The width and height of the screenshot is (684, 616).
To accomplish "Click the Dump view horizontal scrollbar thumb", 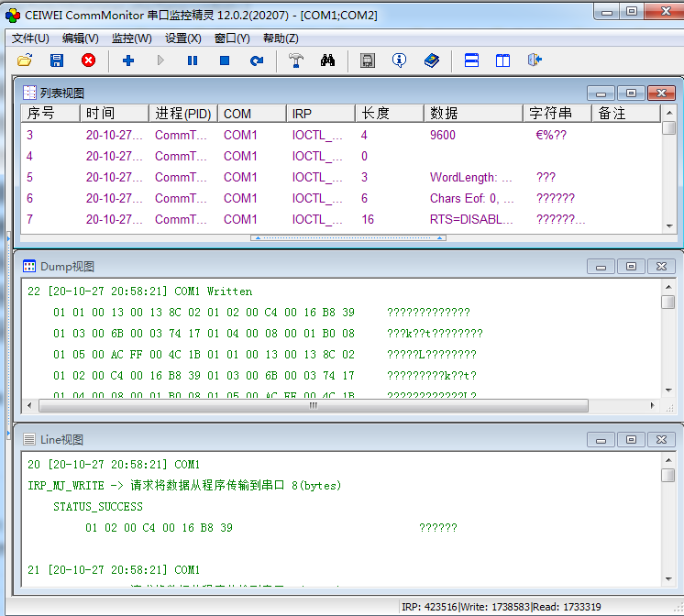I will tap(314, 406).
